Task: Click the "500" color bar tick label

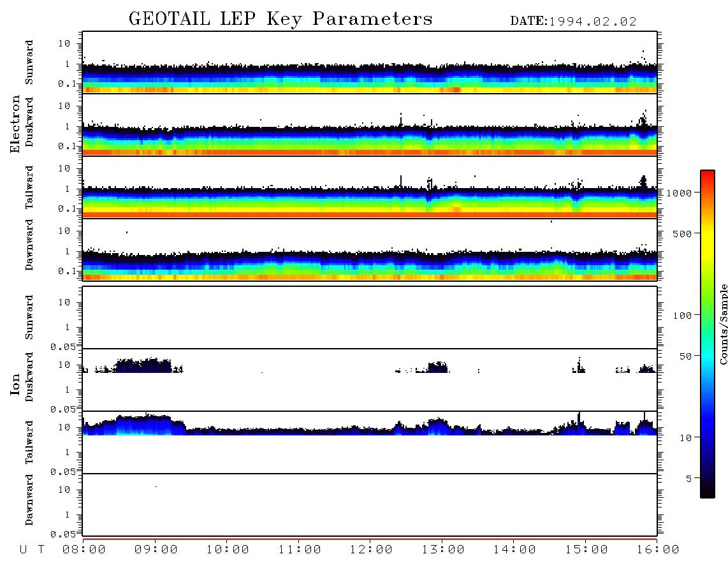Action: pyautogui.click(x=683, y=234)
